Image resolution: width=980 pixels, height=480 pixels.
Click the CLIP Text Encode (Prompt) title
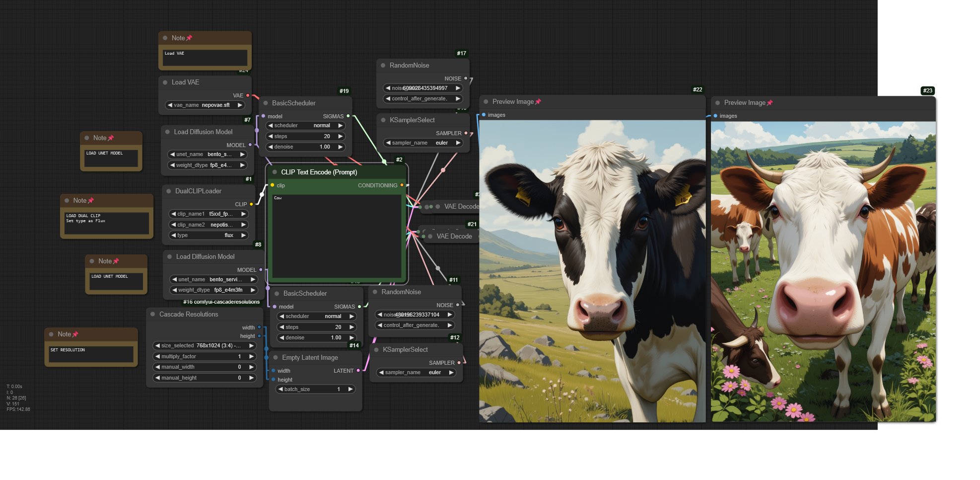coord(319,172)
